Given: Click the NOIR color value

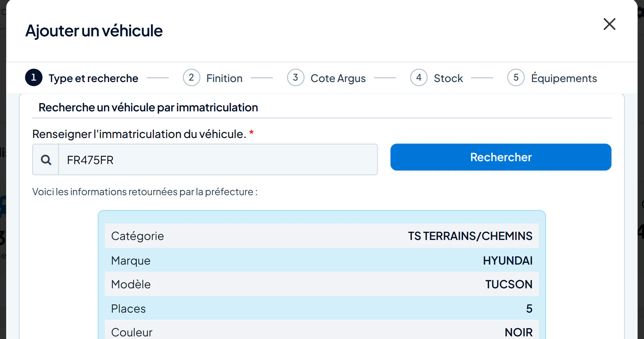Looking at the screenshot, I should coord(519,332).
